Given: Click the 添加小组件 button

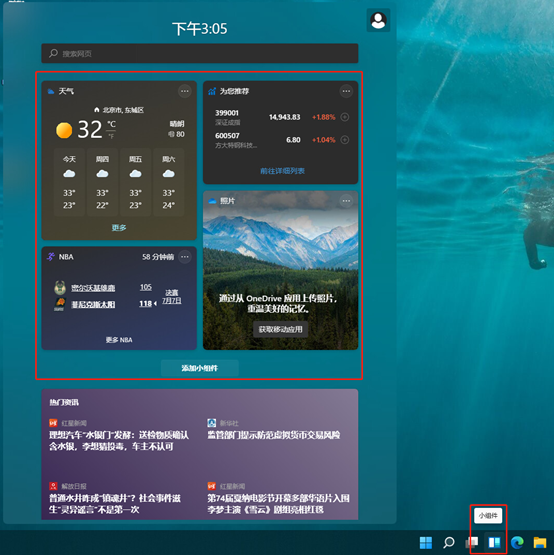Looking at the screenshot, I should pyautogui.click(x=200, y=368).
